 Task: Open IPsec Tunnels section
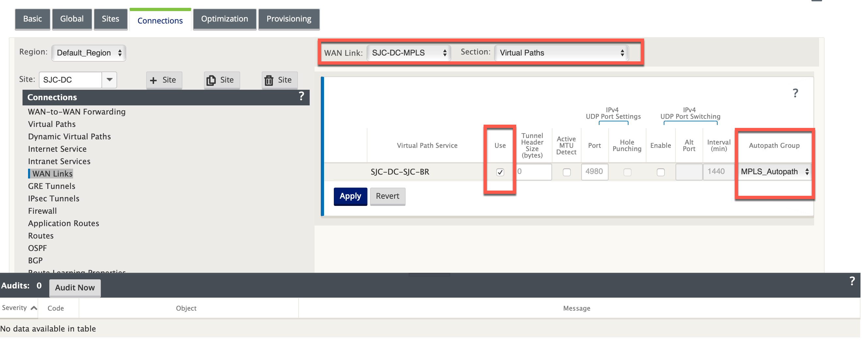pyautogui.click(x=54, y=199)
